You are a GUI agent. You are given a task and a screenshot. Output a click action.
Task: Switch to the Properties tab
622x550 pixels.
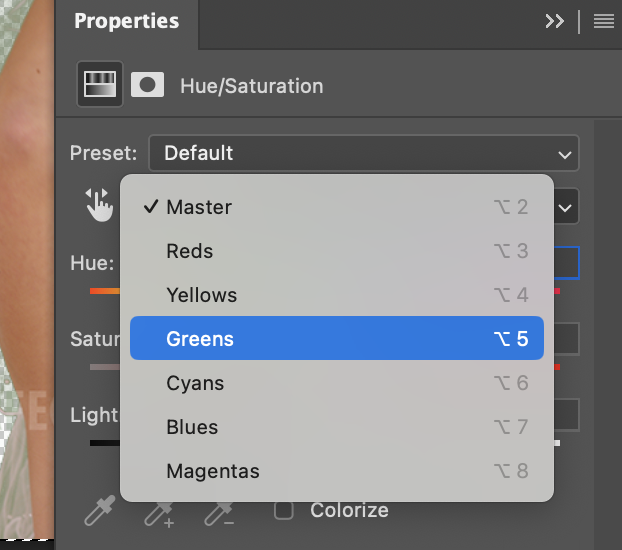[x=126, y=21]
